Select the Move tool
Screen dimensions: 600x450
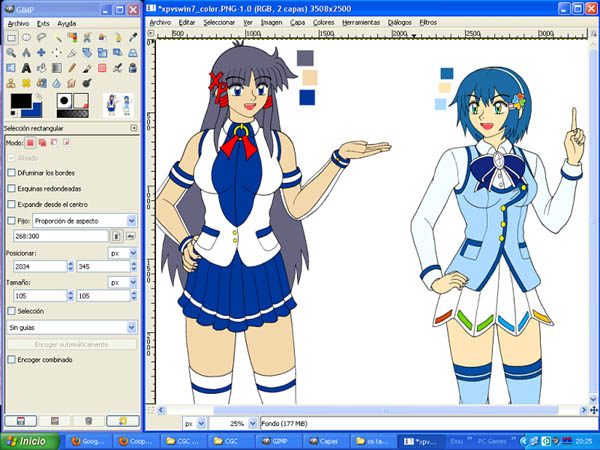[41, 53]
